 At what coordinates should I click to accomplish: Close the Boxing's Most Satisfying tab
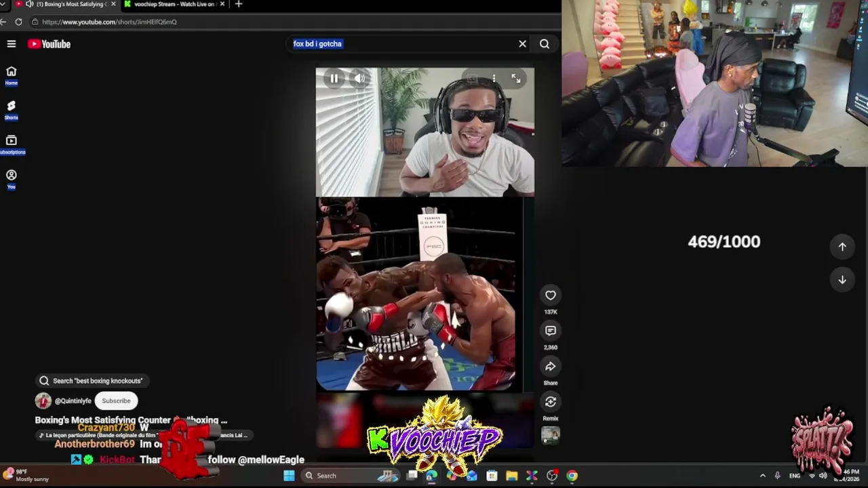pos(113,4)
